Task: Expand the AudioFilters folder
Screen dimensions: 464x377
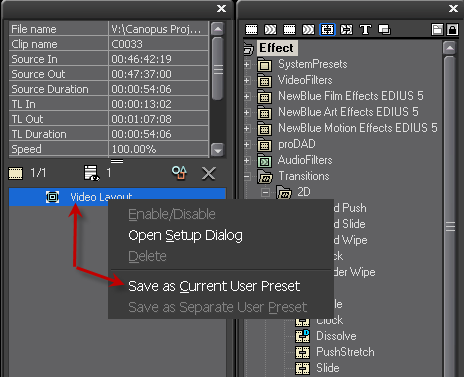Action: [x=247, y=160]
